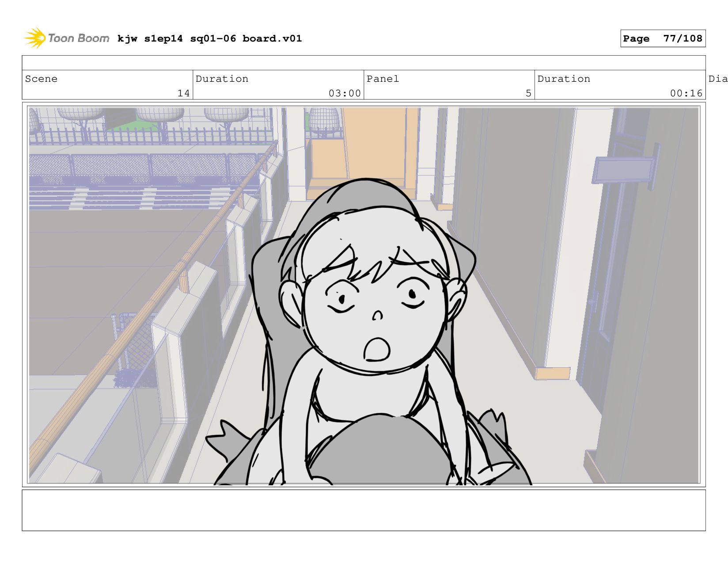Click the panel duration value '00:16'

point(686,93)
